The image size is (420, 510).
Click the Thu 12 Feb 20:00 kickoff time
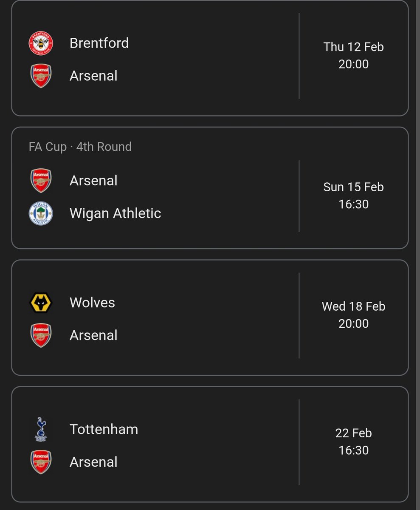[353, 55]
